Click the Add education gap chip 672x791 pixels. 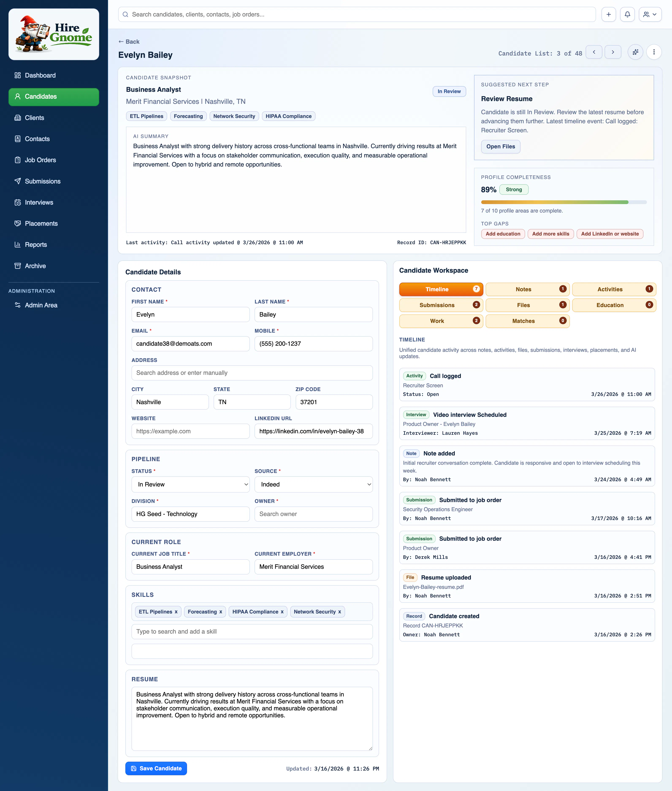tap(503, 234)
